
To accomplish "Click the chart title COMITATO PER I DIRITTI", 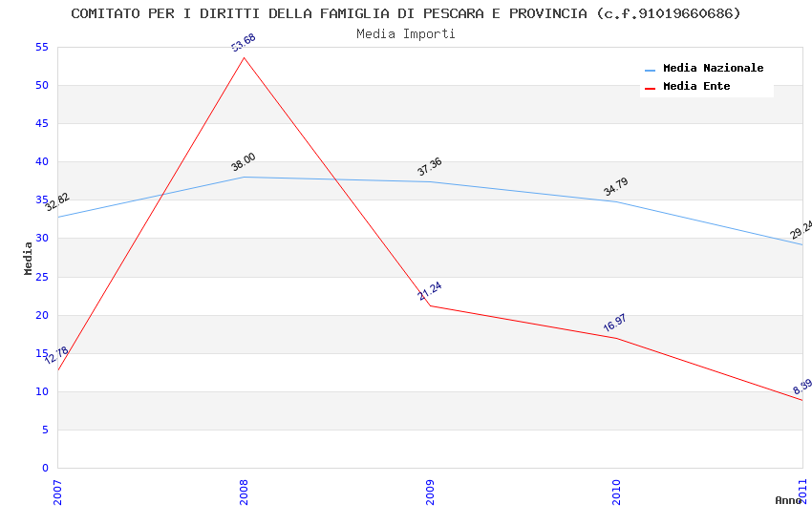I will coord(406,13).
